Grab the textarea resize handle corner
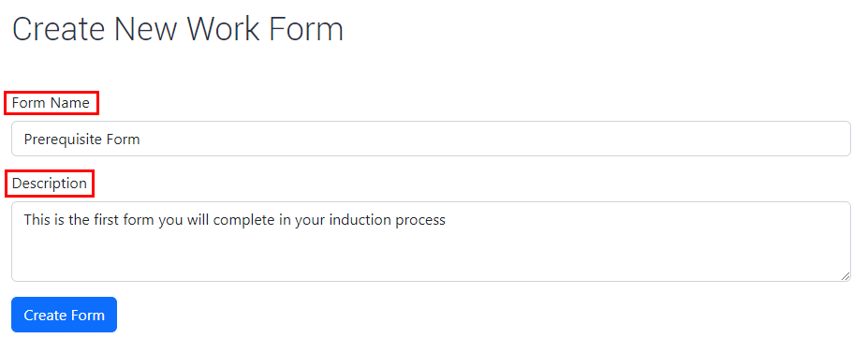This screenshot has width=868, height=353. click(846, 276)
